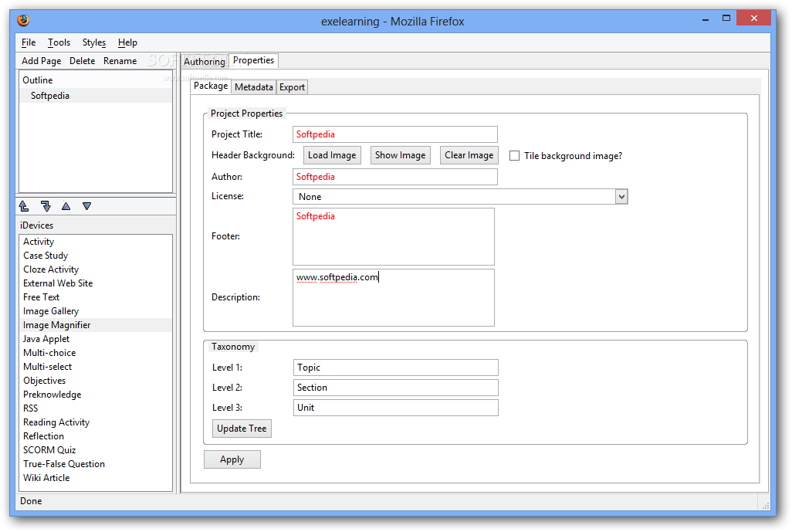Add the Preknowledge iDevice
This screenshot has height=532, width=792.
click(x=96, y=395)
